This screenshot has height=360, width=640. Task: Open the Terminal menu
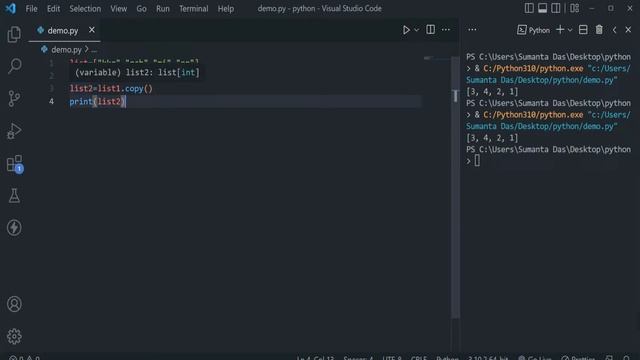[193, 9]
